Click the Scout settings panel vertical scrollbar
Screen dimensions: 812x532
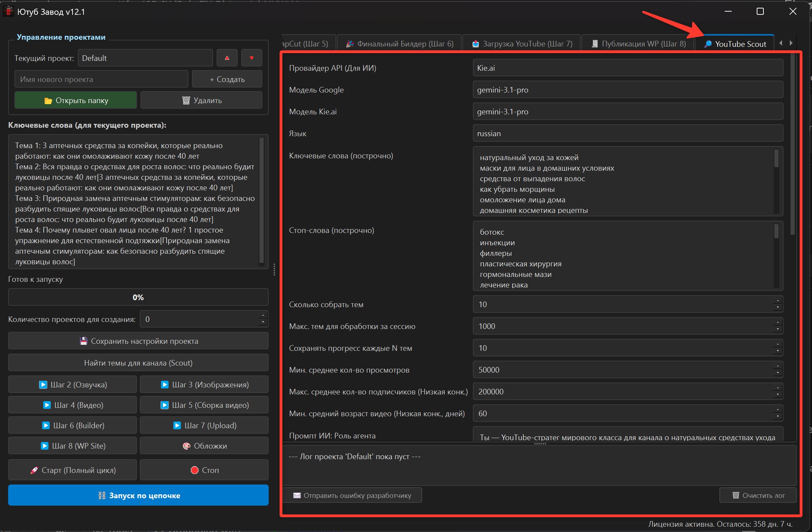[x=792, y=144]
